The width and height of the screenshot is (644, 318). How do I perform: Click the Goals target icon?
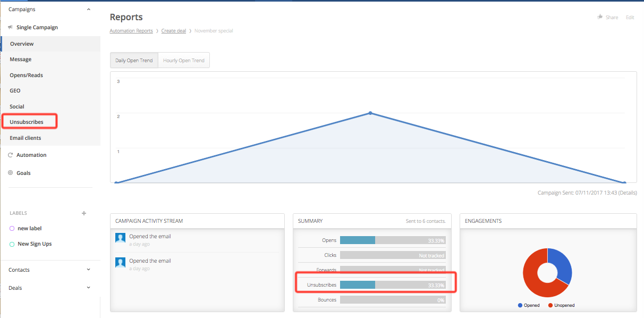[11, 173]
